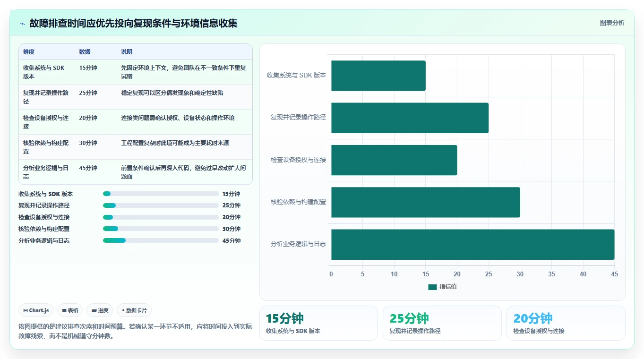Select the Chart.js tag chip

tap(36, 310)
